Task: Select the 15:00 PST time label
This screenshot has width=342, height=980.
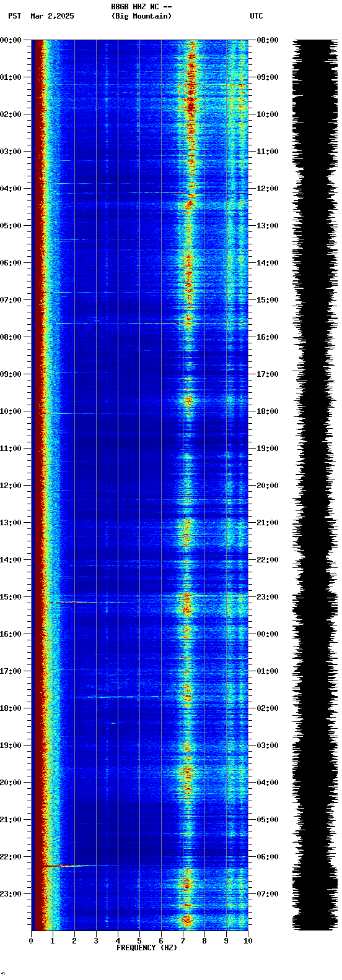Action: tap(11, 597)
